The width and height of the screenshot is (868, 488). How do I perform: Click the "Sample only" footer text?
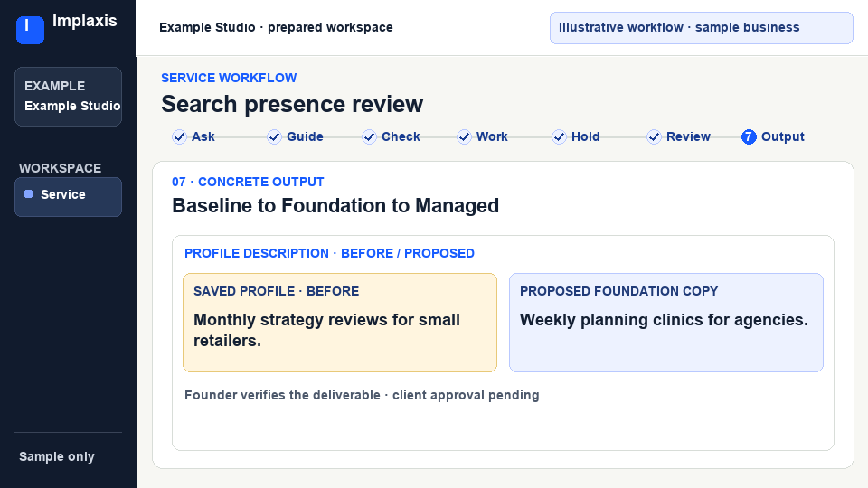point(56,456)
